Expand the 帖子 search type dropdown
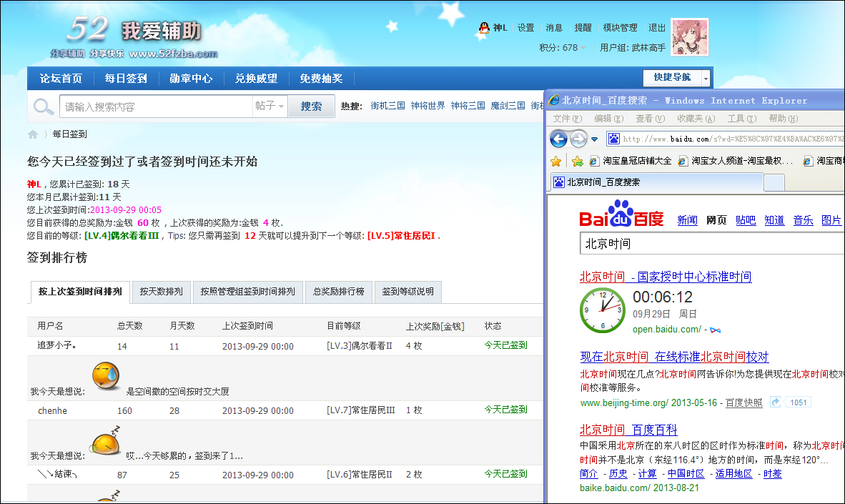 [x=270, y=107]
